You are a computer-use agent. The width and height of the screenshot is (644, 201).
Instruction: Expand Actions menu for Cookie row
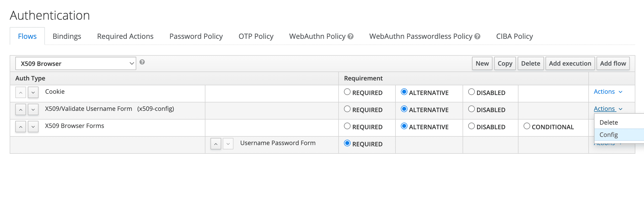[608, 92]
